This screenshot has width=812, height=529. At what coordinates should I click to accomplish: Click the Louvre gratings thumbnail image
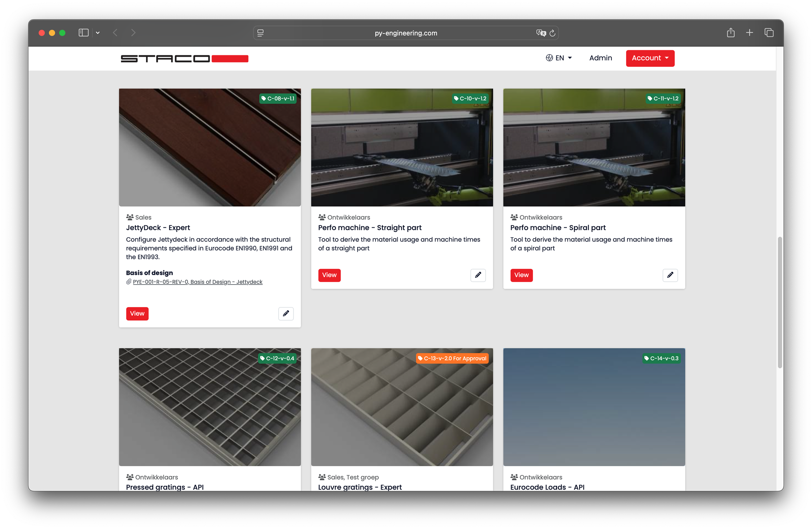click(x=401, y=407)
